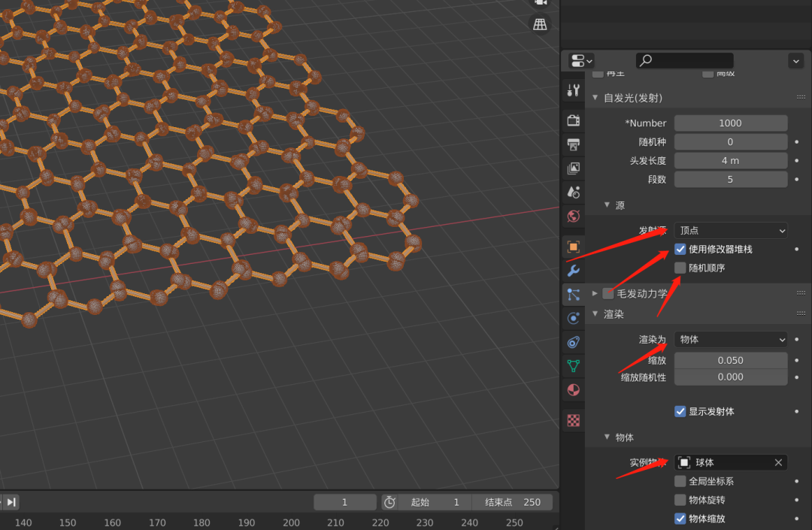The image size is (812, 530).
Task: Toggle 显示发射体 checkbox
Action: point(680,411)
